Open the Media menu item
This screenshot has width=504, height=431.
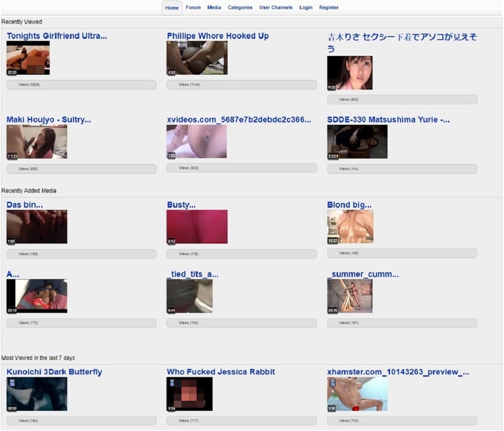click(214, 8)
